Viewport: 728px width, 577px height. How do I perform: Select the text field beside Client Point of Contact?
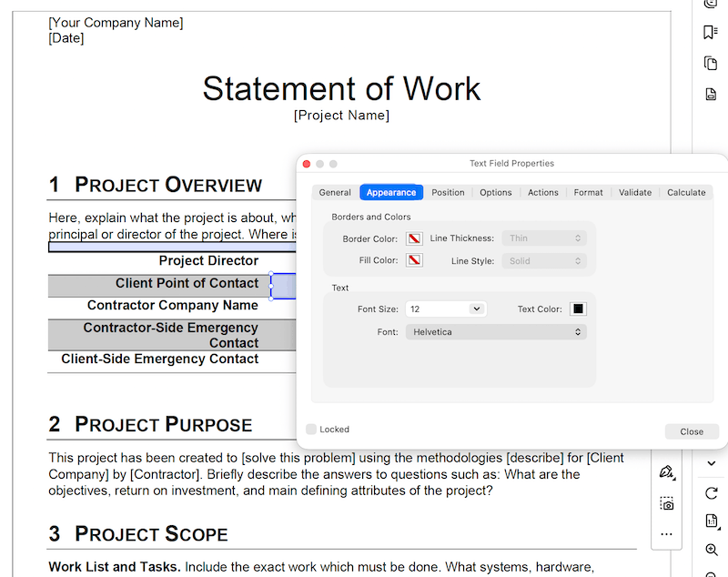(x=283, y=286)
